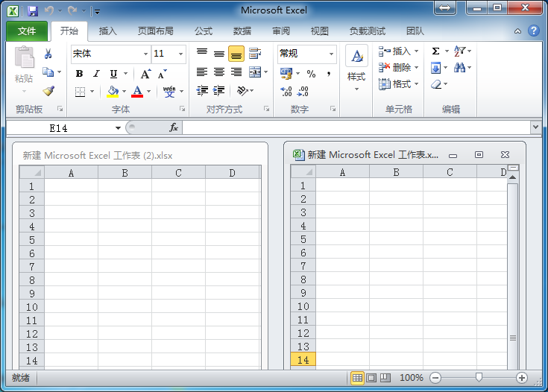Toggle Bold formatting
548x392 pixels.
(x=79, y=74)
